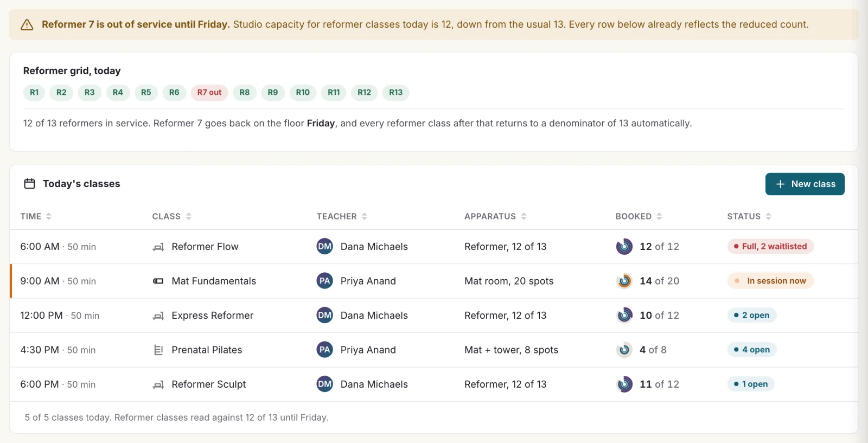The image size is (868, 443).
Task: Select the R10 reformer chip
Action: [303, 93]
